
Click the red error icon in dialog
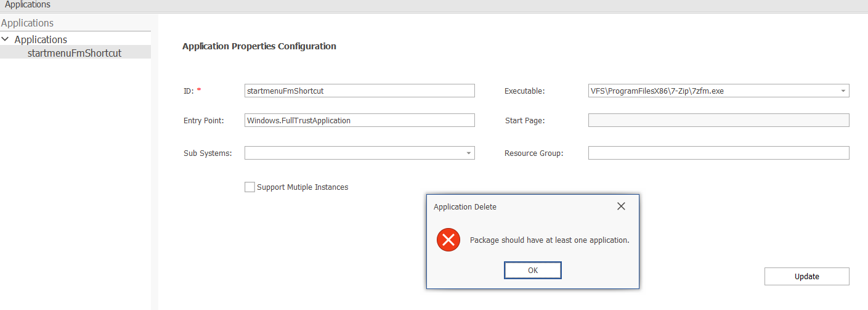(448, 240)
